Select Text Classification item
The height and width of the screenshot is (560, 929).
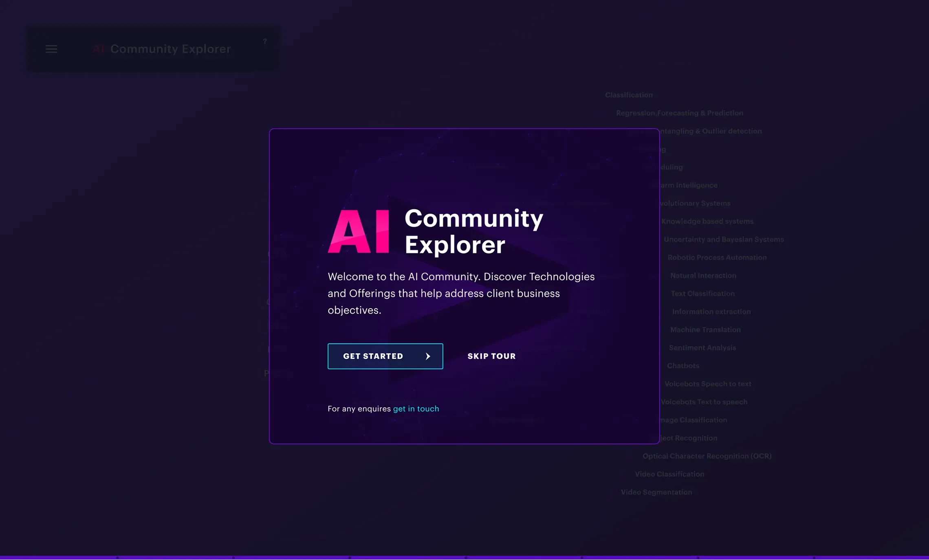pyautogui.click(x=703, y=294)
